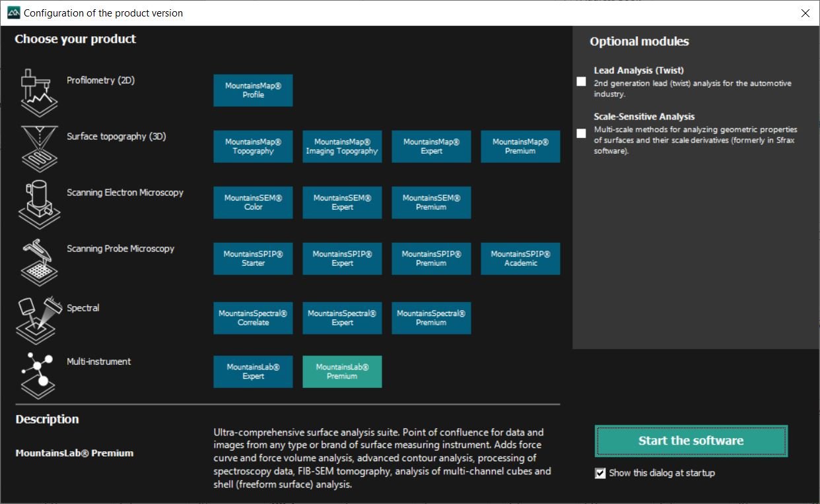The width and height of the screenshot is (820, 504).
Task: Click MountainsLab® Premium name under Description
Action: click(75, 453)
